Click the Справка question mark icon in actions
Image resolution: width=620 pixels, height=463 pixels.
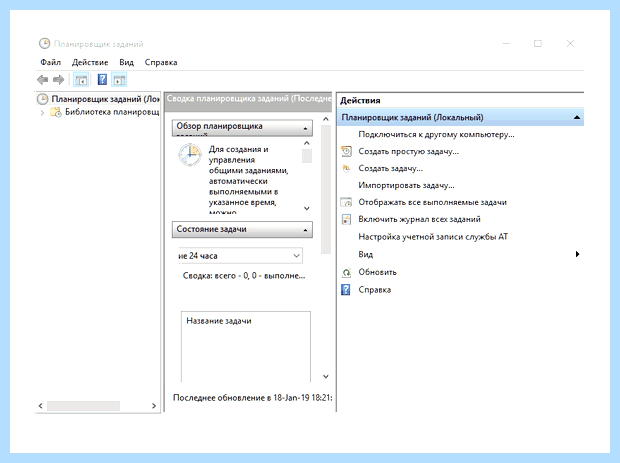tap(346, 289)
